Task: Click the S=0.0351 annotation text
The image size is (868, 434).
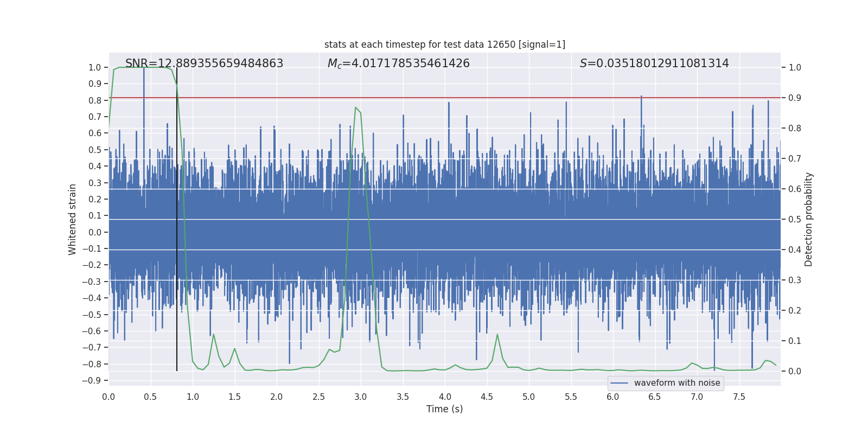Action: click(x=654, y=63)
